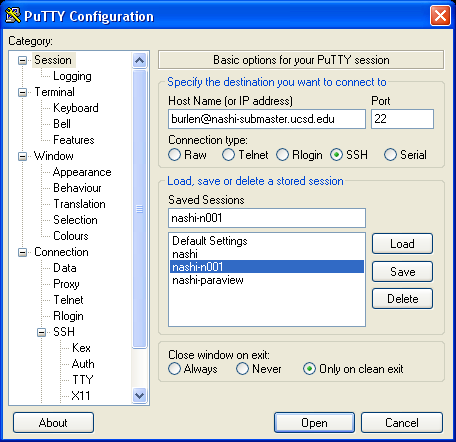
Task: Click Open to start the session
Action: click(x=314, y=423)
